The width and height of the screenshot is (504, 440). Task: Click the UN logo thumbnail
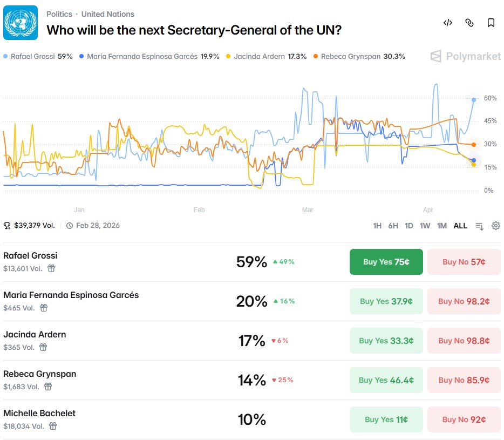coord(21,23)
